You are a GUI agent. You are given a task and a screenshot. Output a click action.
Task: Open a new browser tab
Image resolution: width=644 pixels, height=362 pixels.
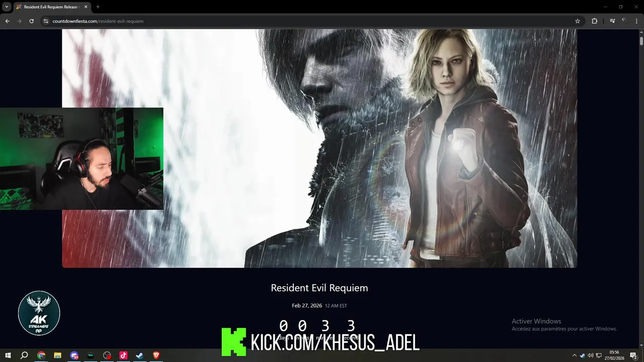98,7
